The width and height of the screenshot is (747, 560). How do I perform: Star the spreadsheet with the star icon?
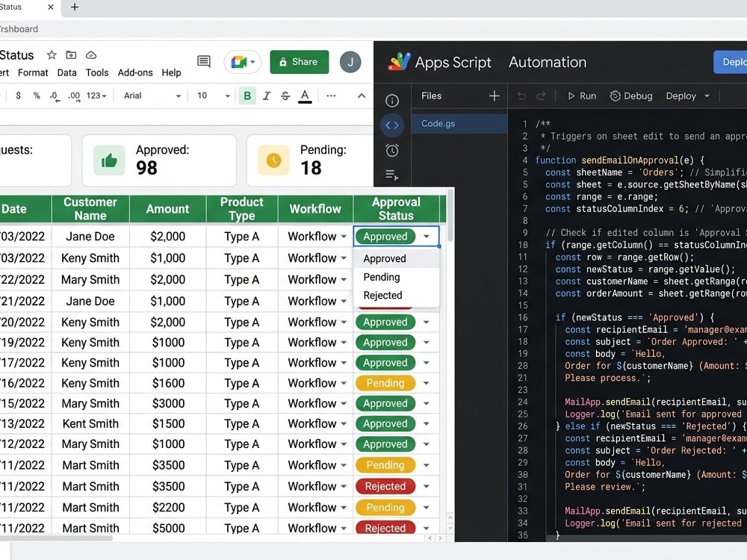[x=52, y=55]
